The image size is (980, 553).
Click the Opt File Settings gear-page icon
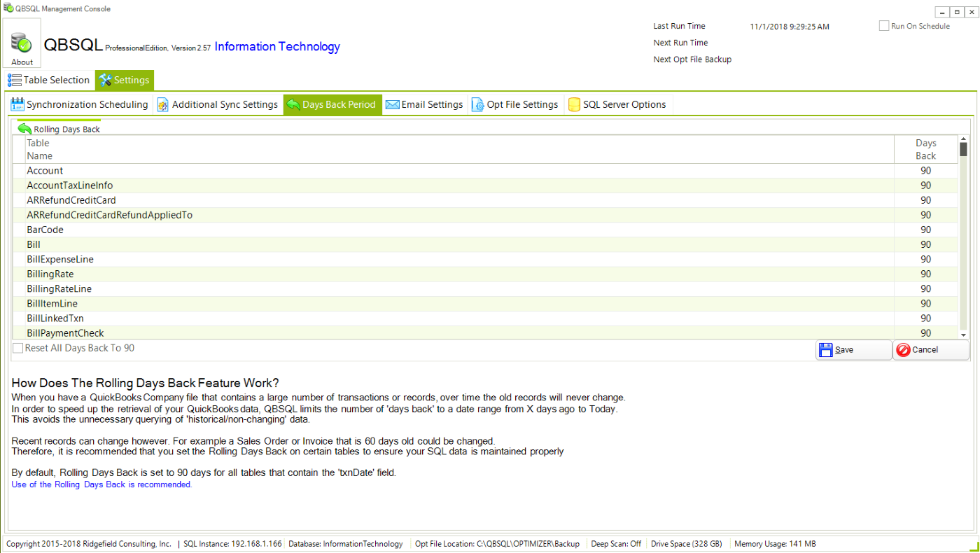coord(478,105)
